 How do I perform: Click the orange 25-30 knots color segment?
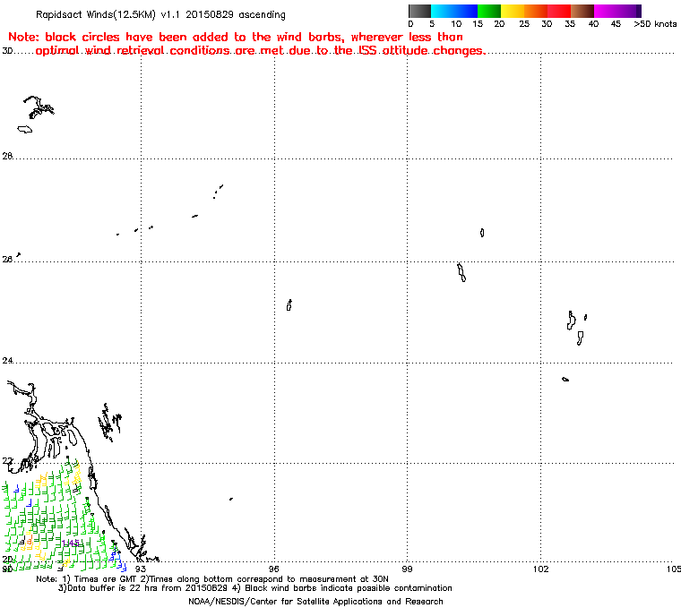coord(536,11)
